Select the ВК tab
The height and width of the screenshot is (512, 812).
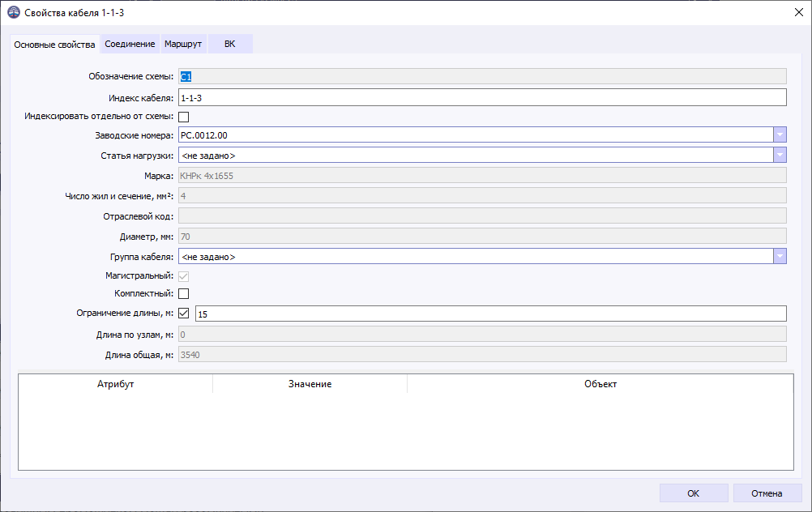click(230, 44)
